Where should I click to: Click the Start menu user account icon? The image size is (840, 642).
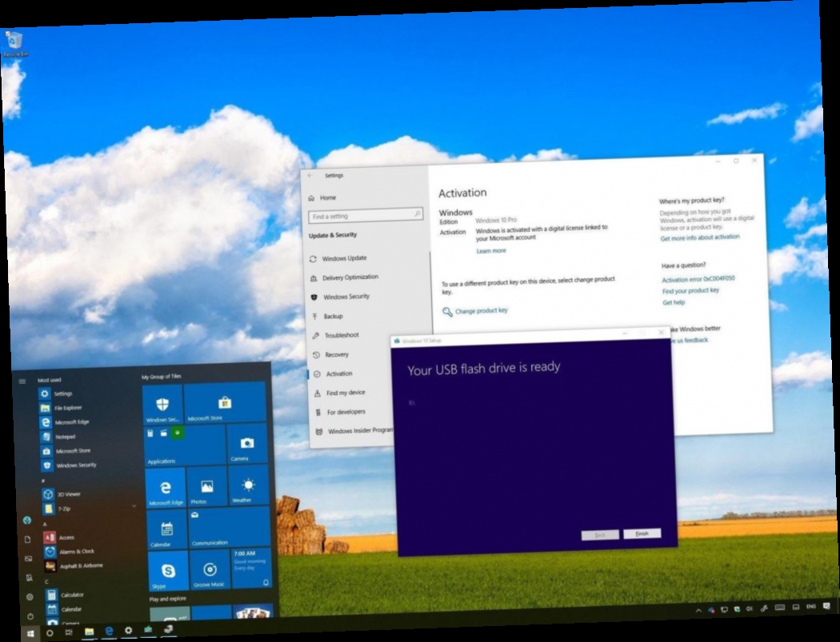[26, 520]
